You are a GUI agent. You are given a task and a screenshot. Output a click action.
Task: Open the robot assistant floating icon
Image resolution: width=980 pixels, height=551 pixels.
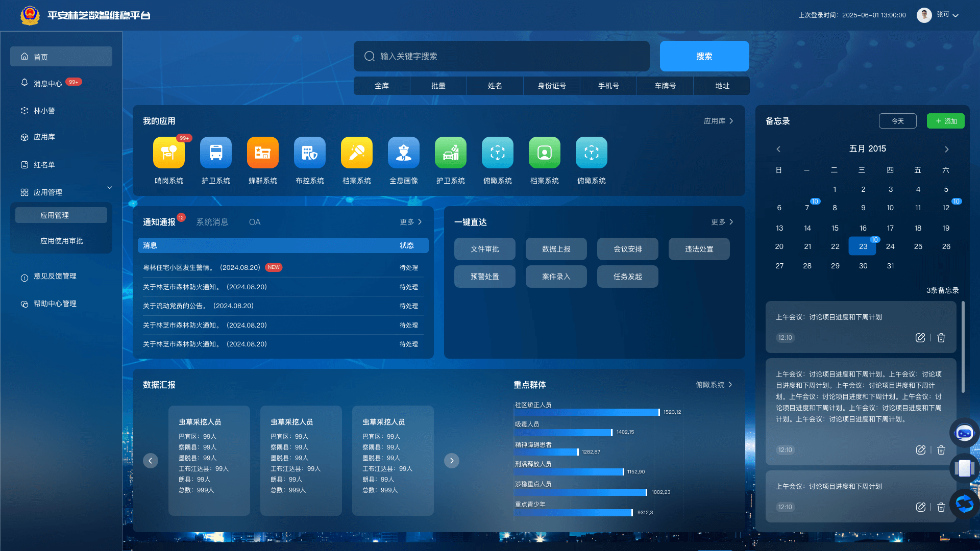coord(964,433)
